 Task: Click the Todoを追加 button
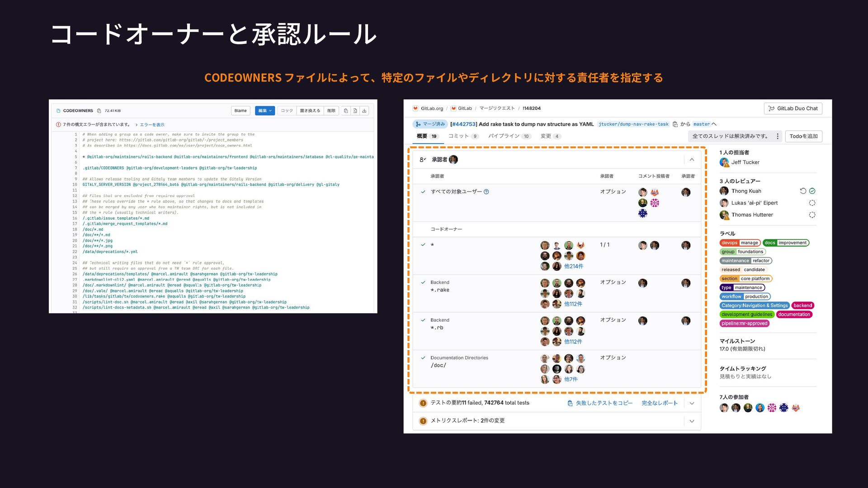click(803, 136)
